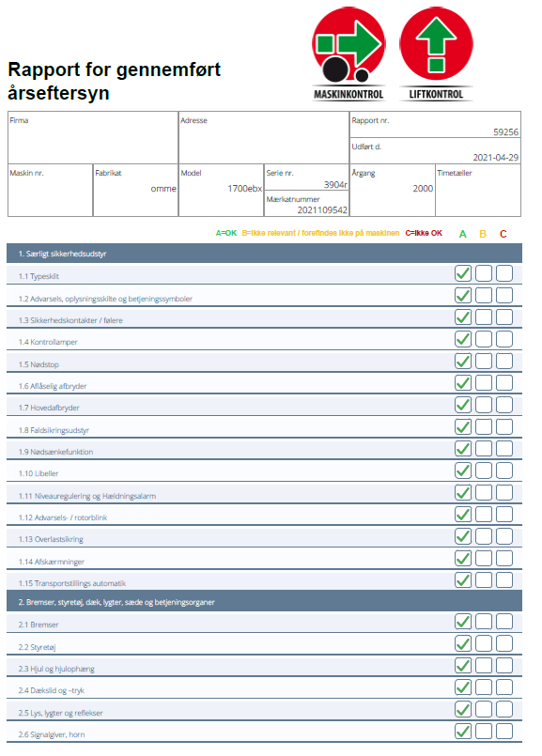The width and height of the screenshot is (542, 756).
Task: Toggle A for 2.5 Lys, lygter og reflekser
Action: click(463, 709)
